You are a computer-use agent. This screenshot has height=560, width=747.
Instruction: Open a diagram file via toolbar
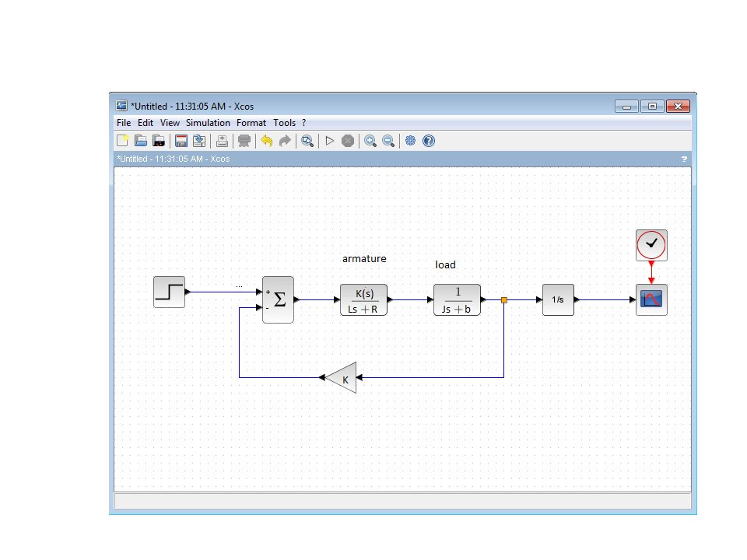(141, 141)
